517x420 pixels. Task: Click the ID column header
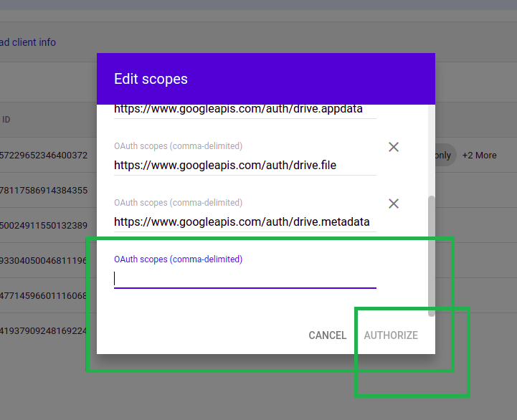6,120
